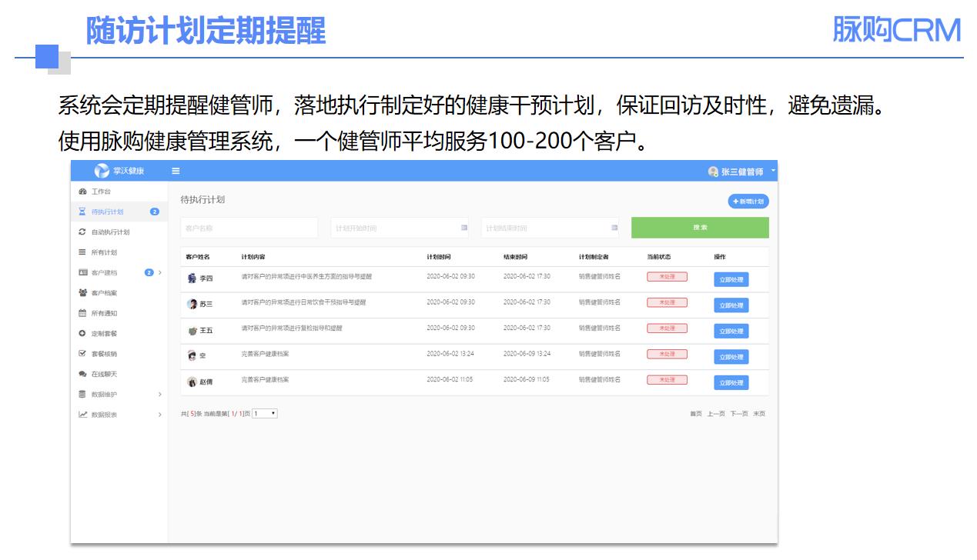Click the 新增计划 button
977x560 pixels.
pos(748,202)
